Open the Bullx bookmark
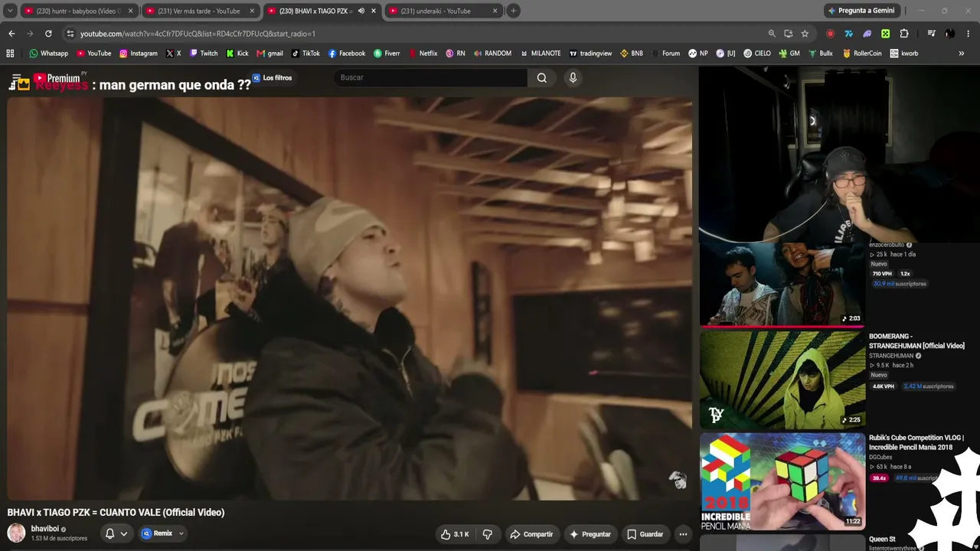This screenshot has width=980, height=551. coord(821,54)
